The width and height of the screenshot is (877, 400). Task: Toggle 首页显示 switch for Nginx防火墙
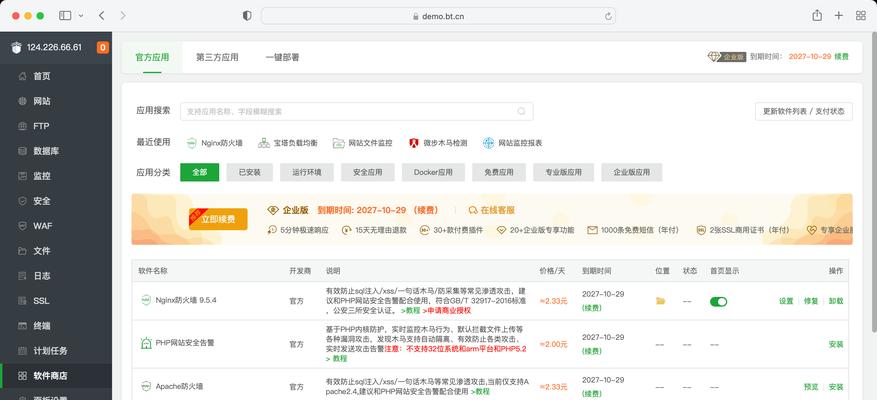tap(718, 302)
